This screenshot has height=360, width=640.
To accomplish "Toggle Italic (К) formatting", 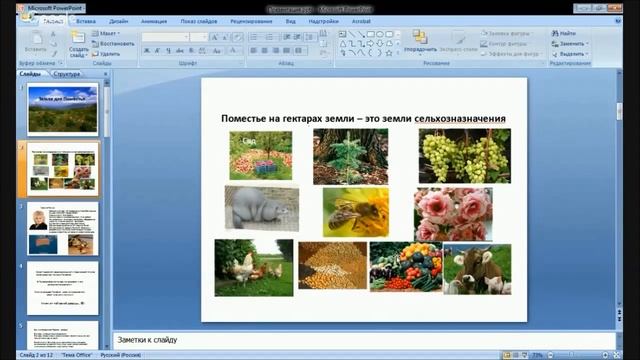I will [x=158, y=51].
